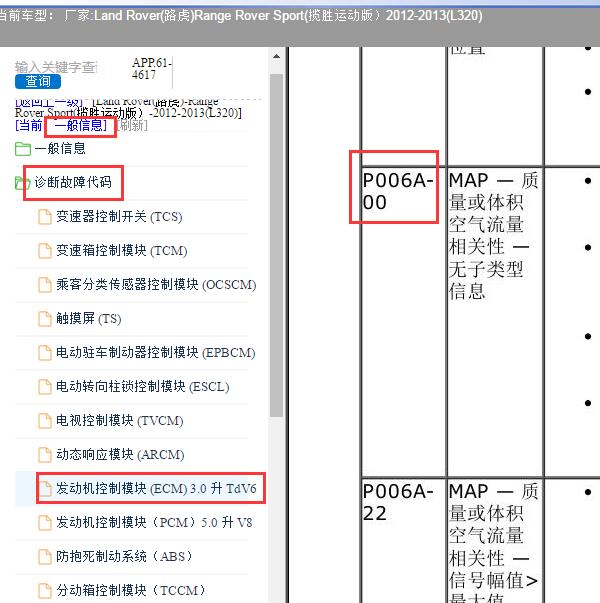Screen dimensions: 600x603
Task: Open 电视控制模块 (TVCM) entry
Action: coord(120,420)
